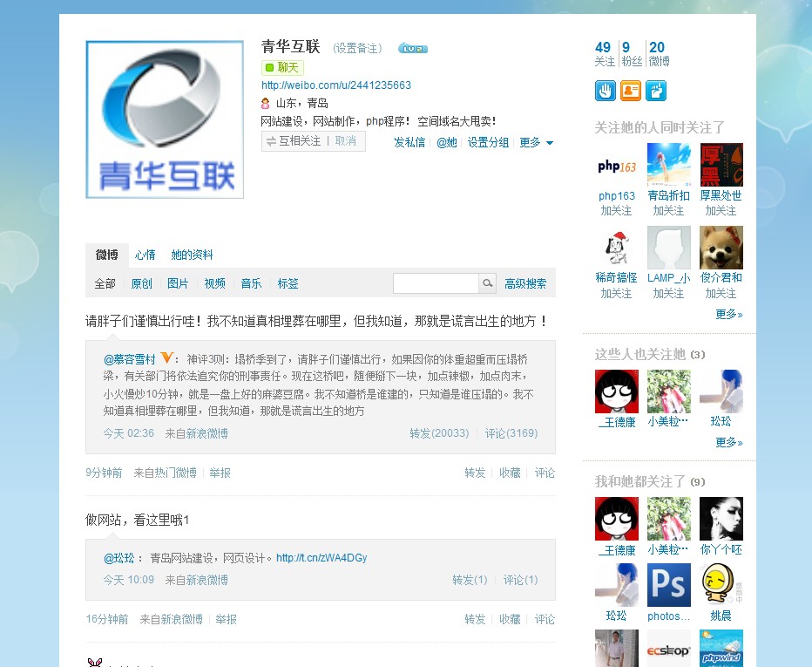Open the php163 avatar

[617, 165]
